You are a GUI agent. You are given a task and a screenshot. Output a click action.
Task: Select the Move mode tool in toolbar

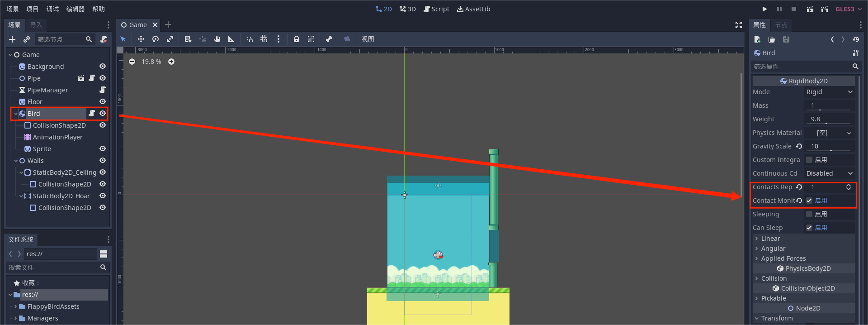(141, 39)
